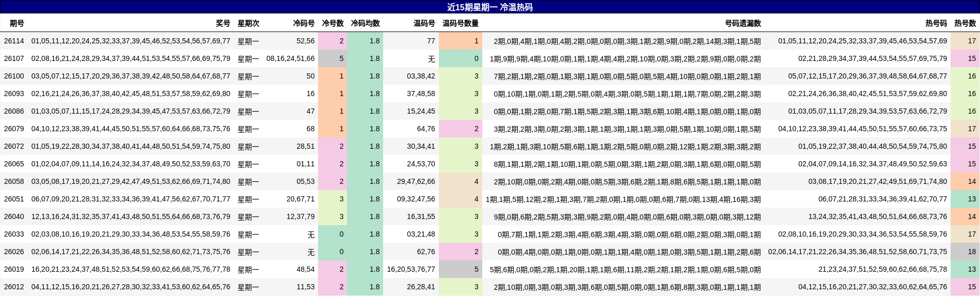Select period number 26100
980x296 pixels.
pyautogui.click(x=14, y=76)
